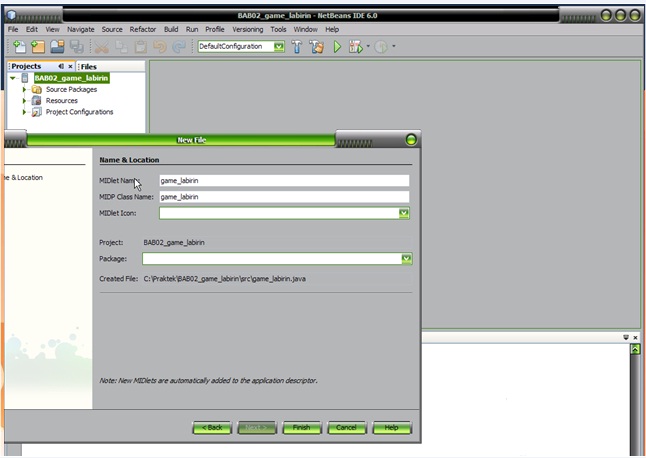Image resolution: width=646 pixels, height=458 pixels.
Task: Open the Build menu
Action: (x=171, y=29)
